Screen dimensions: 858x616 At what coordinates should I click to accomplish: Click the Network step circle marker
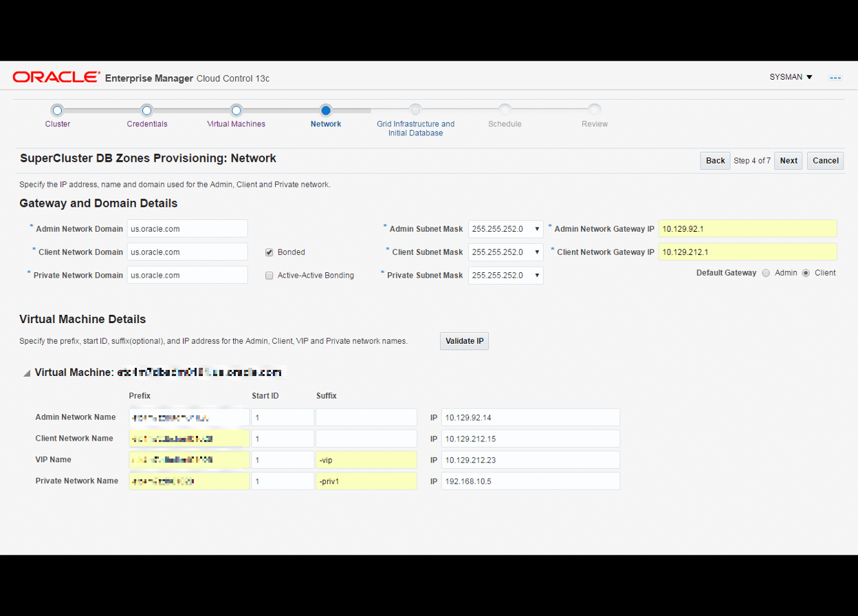point(326,110)
